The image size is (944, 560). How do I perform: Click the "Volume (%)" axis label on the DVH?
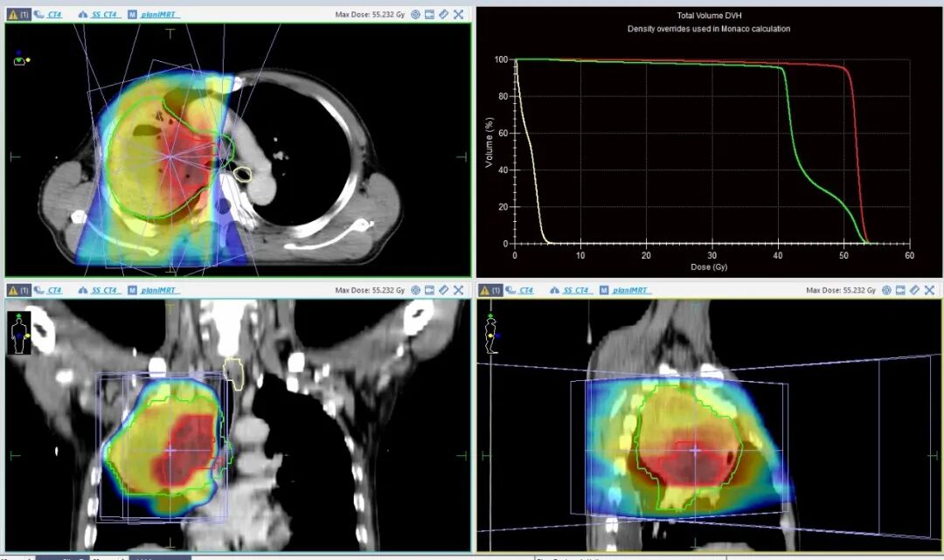click(x=489, y=142)
